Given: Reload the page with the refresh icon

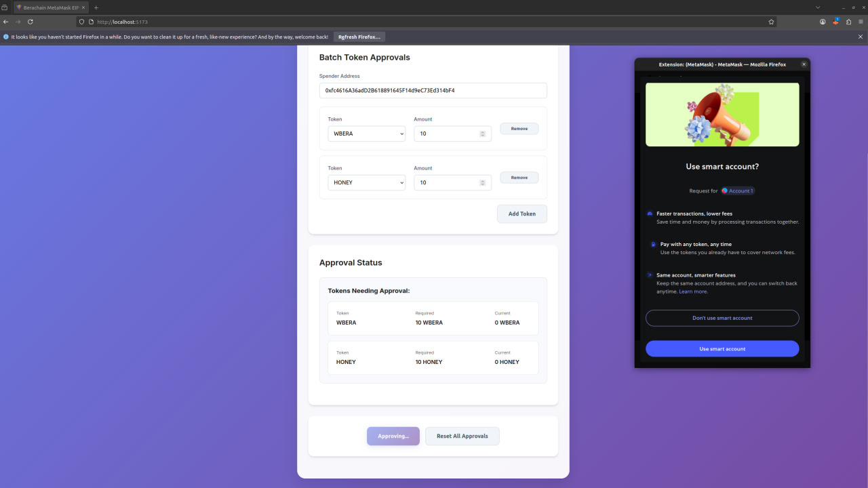Looking at the screenshot, I should click(x=31, y=22).
